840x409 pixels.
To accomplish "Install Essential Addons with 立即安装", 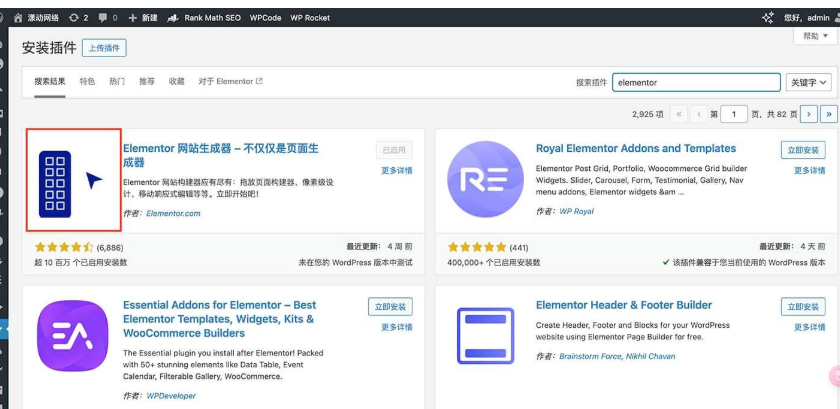I will click(390, 307).
